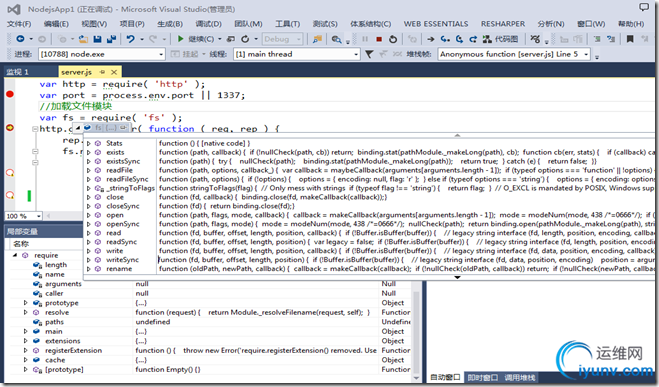Expand the readFile entry in the data tip
659x387 pixels.
click(x=89, y=170)
